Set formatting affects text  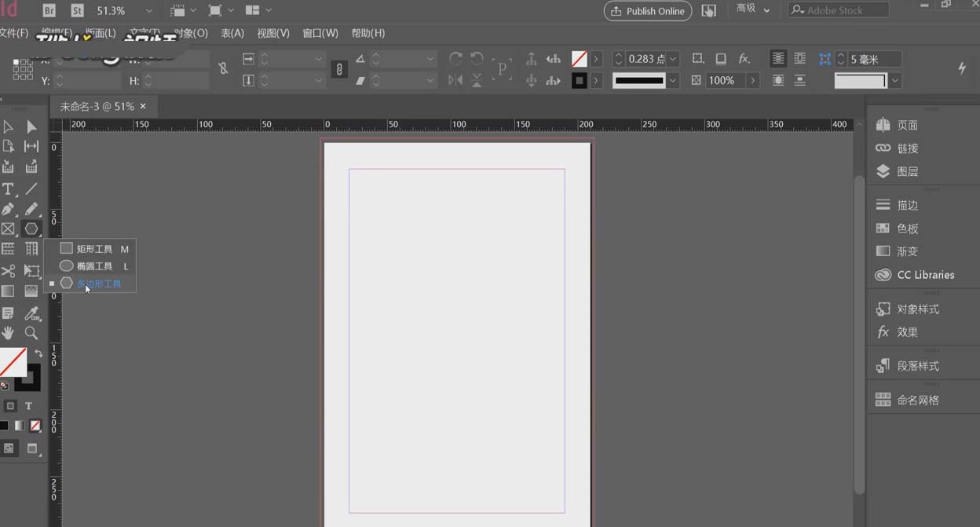28,406
